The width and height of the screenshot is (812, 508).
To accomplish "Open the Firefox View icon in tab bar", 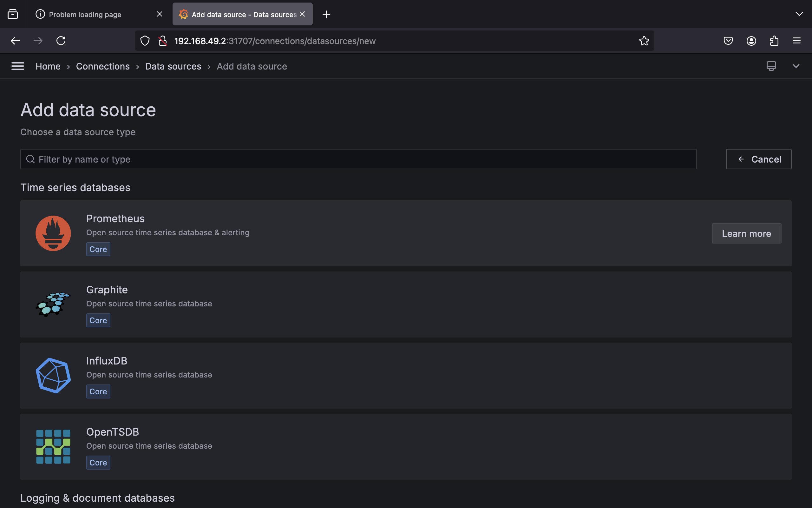I will click(13, 14).
